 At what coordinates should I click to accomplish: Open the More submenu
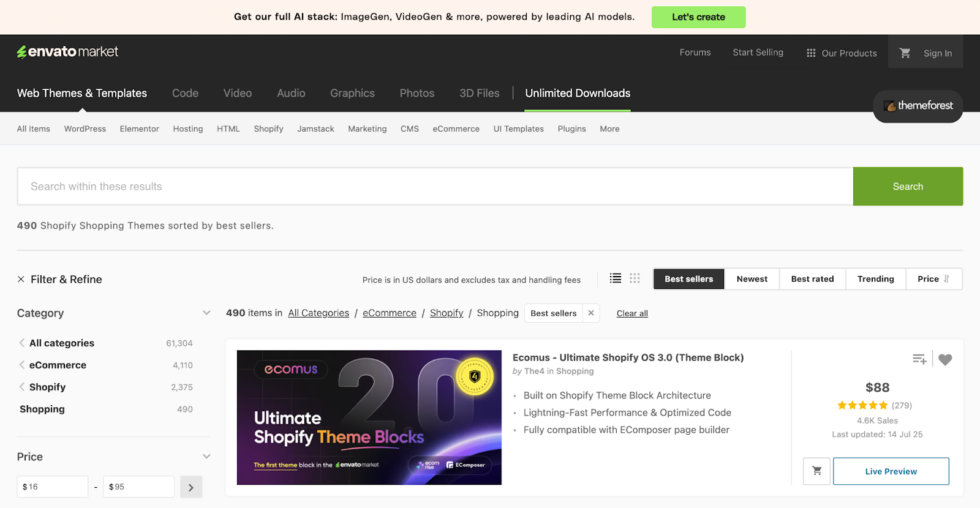click(609, 129)
